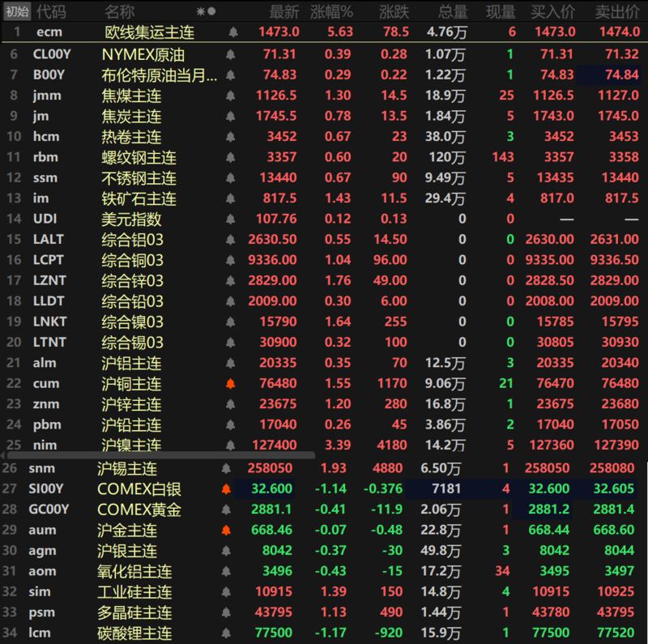Image resolution: width=648 pixels, height=644 pixels.
Task: Select the CL00Y code cell
Action: (x=52, y=54)
